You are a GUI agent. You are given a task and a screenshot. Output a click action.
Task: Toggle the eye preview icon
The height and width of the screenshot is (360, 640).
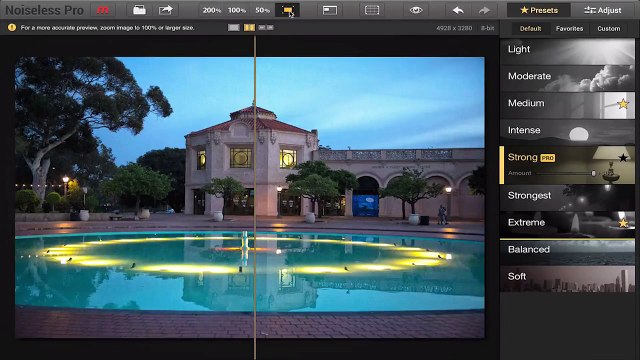coord(416,10)
